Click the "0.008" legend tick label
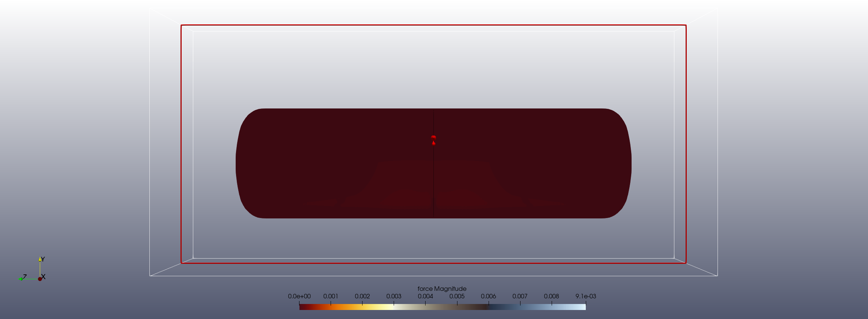868x319 pixels. click(x=551, y=296)
